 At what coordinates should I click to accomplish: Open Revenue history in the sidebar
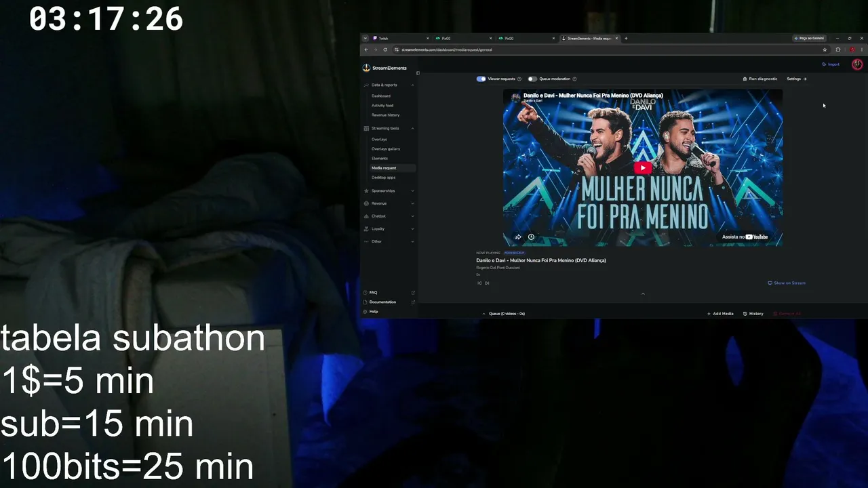(385, 115)
